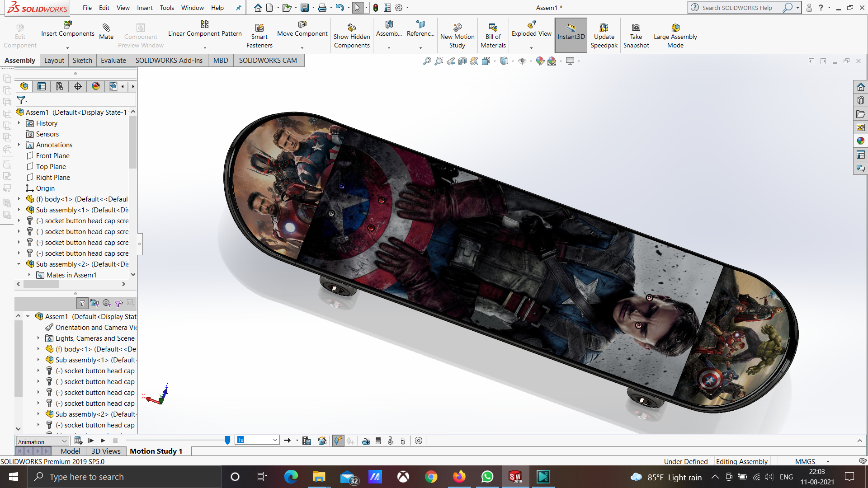Launch Smart Fasteners tool

click(259, 35)
